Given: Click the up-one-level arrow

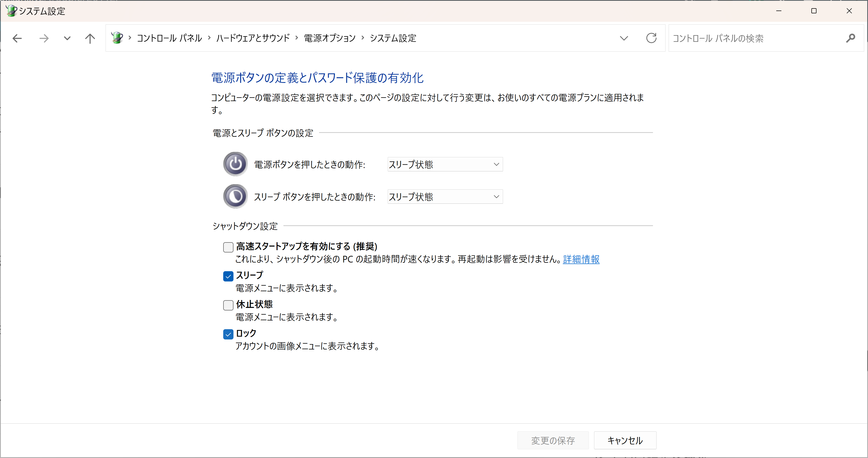Looking at the screenshot, I should pyautogui.click(x=90, y=38).
